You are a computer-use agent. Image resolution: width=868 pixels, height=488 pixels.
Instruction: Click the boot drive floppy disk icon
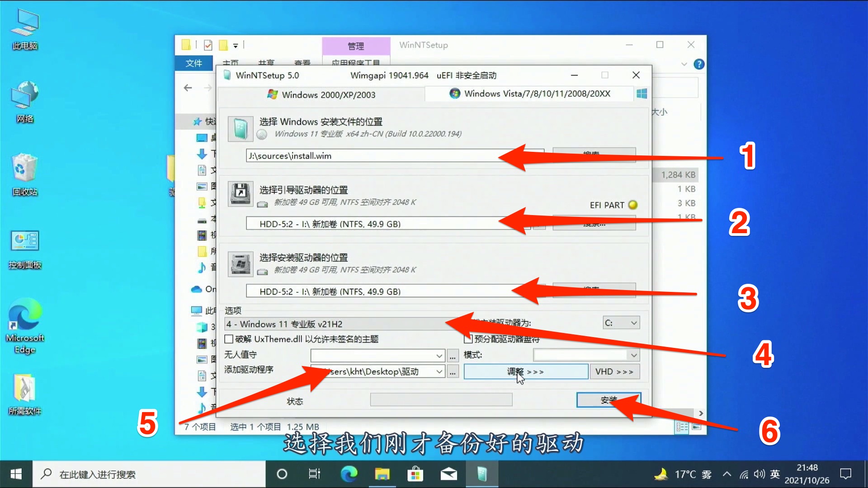point(240,194)
